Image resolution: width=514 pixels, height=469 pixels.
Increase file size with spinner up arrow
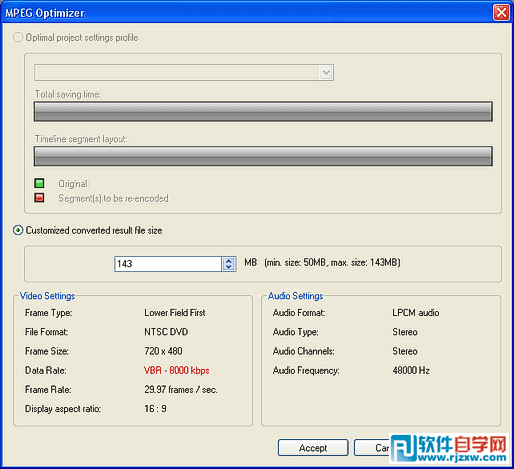229,260
